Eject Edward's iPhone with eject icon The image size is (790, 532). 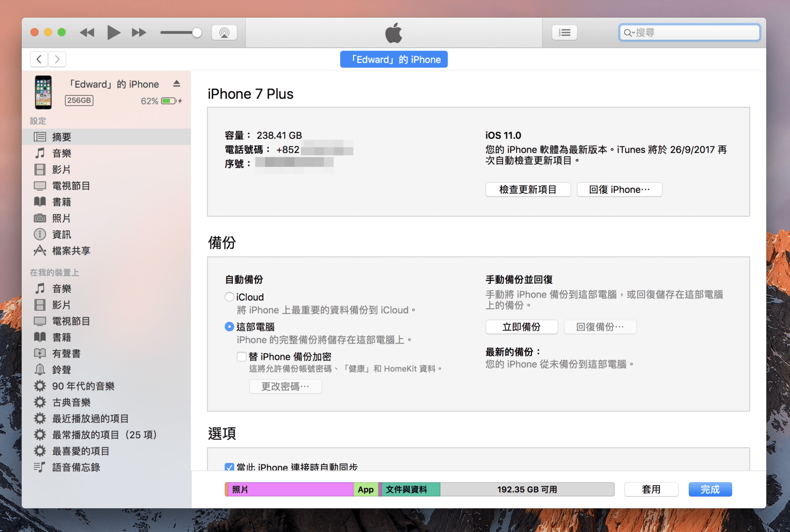point(177,84)
